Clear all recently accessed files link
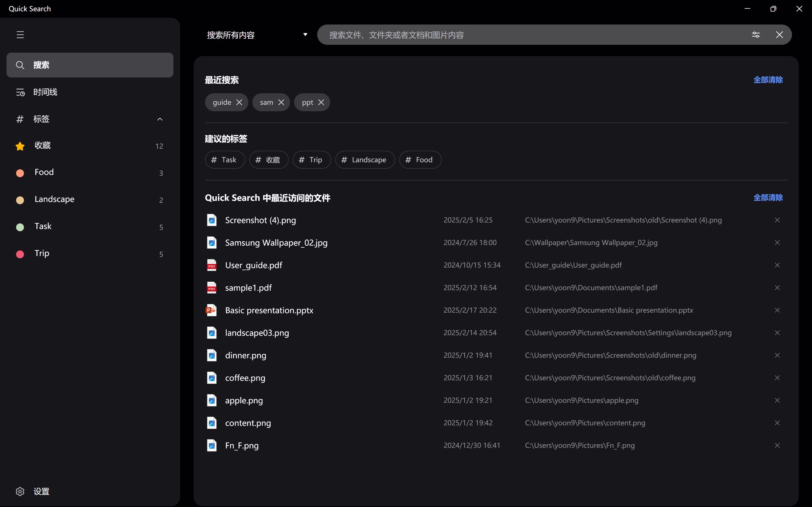This screenshot has width=812, height=507. [x=768, y=197]
